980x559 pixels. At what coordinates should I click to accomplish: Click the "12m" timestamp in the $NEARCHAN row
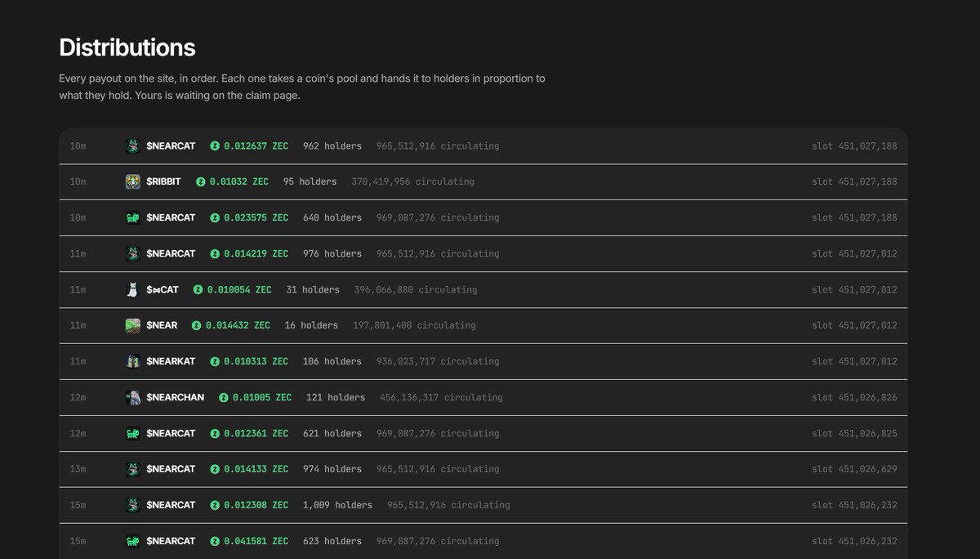pyautogui.click(x=78, y=398)
